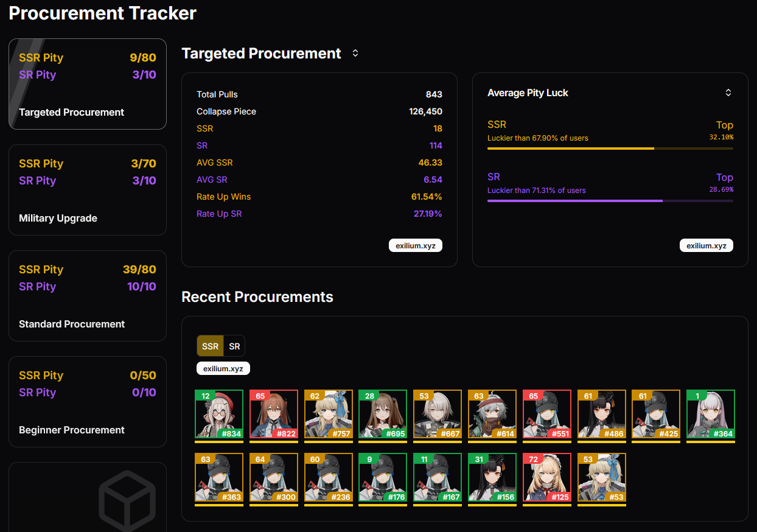Open pull #425 character portrait
Screen dimensions: 757x532
(656, 414)
